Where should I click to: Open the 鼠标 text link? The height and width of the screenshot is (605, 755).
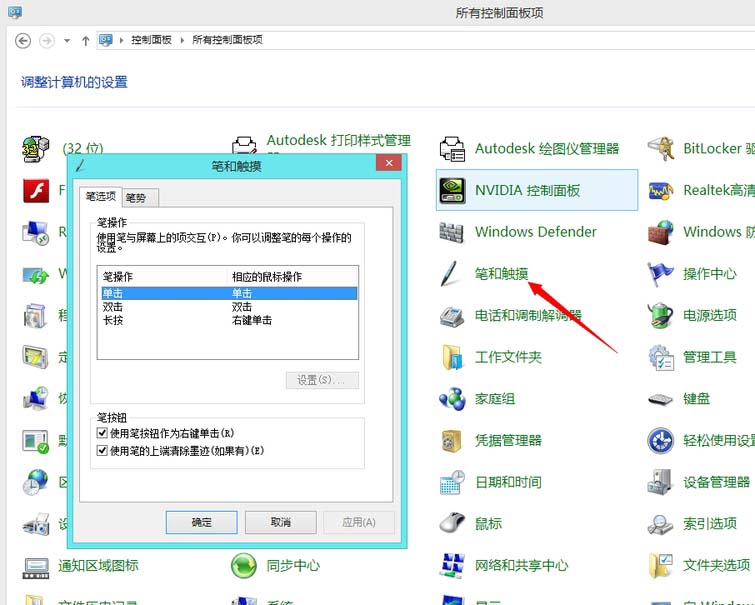tap(488, 524)
